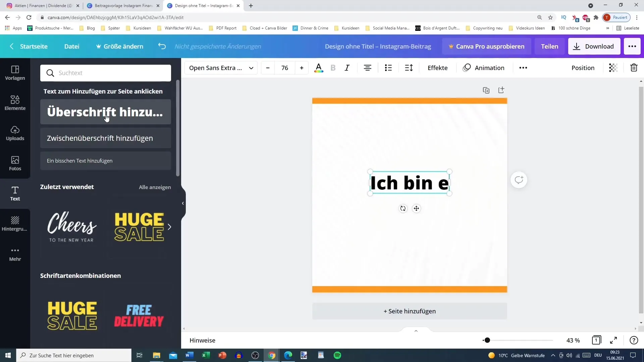Toggle italic text formatting
This screenshot has height=362, width=644.
pyautogui.click(x=347, y=68)
